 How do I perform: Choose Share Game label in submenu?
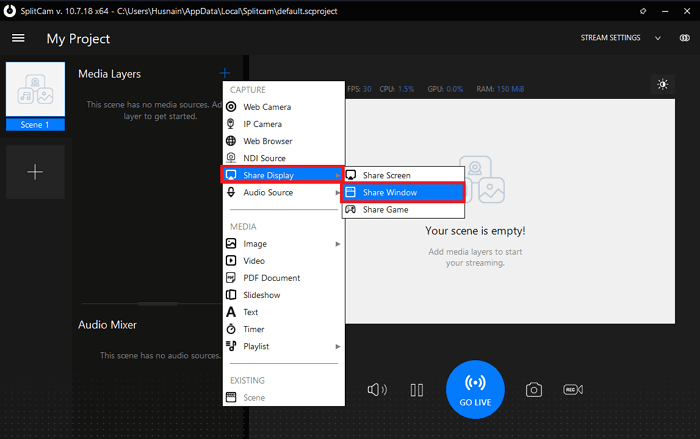[385, 209]
